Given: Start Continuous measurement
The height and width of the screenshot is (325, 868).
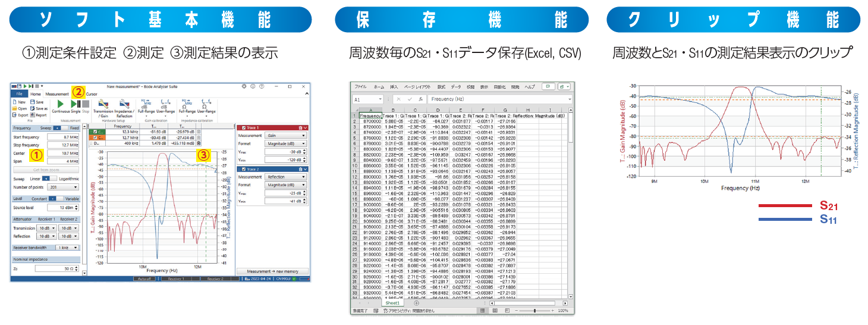Looking at the screenshot, I should tap(61, 106).
